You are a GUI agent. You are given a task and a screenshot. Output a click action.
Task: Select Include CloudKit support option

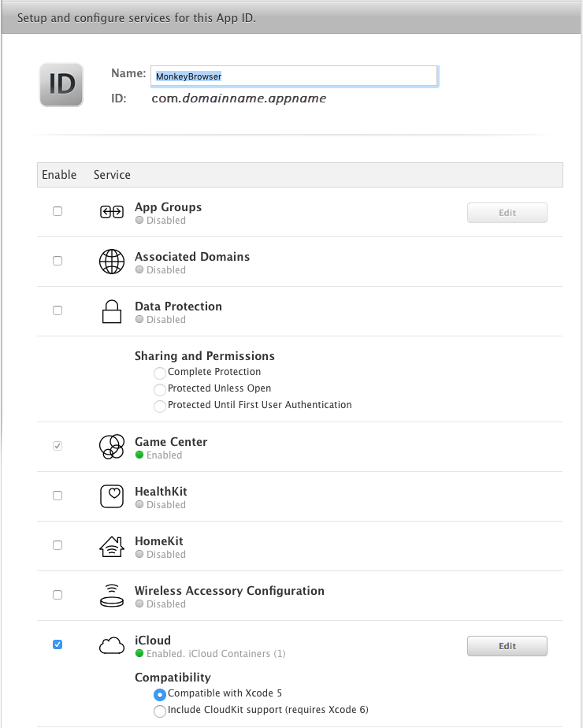click(x=159, y=711)
